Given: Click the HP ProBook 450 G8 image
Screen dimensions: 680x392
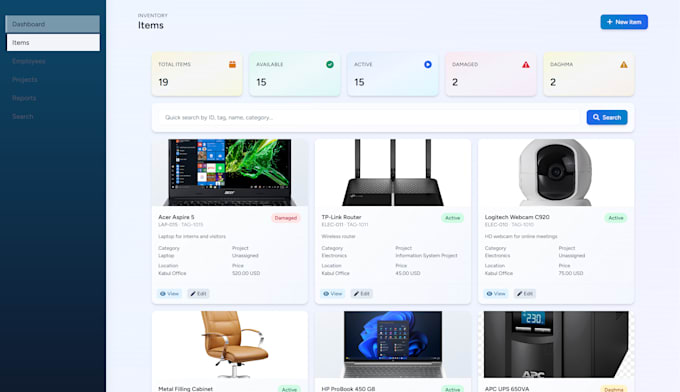Looking at the screenshot, I should pyautogui.click(x=393, y=344).
